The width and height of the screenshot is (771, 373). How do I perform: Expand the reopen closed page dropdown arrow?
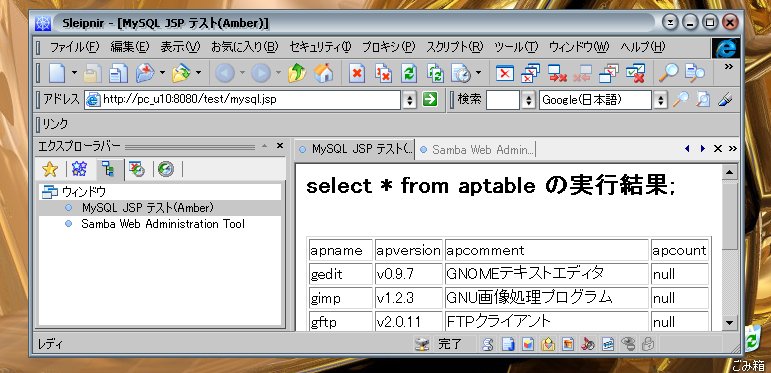162,73
